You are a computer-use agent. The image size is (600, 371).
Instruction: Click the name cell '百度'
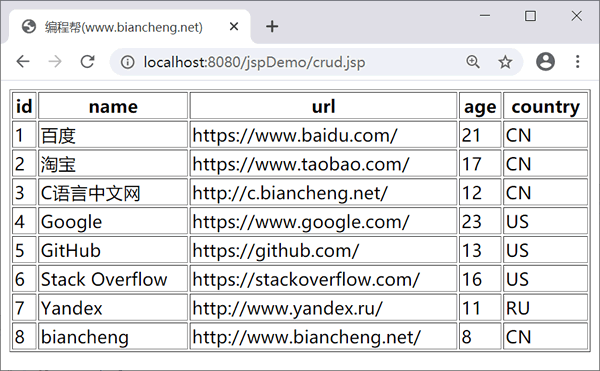coord(113,135)
